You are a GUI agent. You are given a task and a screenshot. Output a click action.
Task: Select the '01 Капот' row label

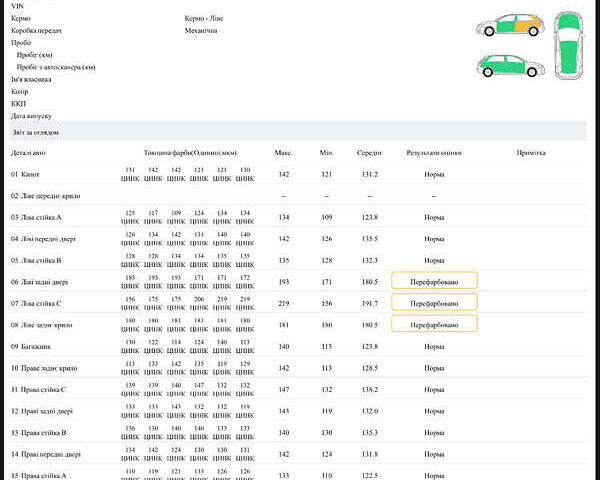point(27,174)
